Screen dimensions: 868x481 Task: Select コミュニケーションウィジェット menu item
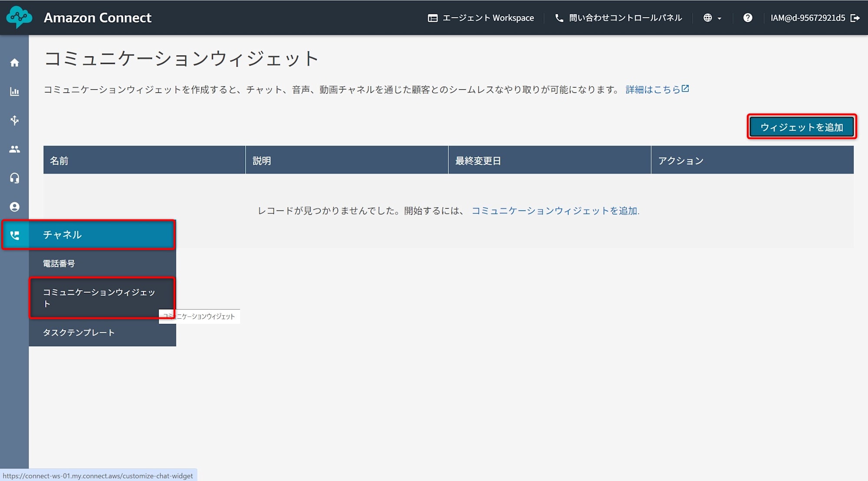click(102, 298)
